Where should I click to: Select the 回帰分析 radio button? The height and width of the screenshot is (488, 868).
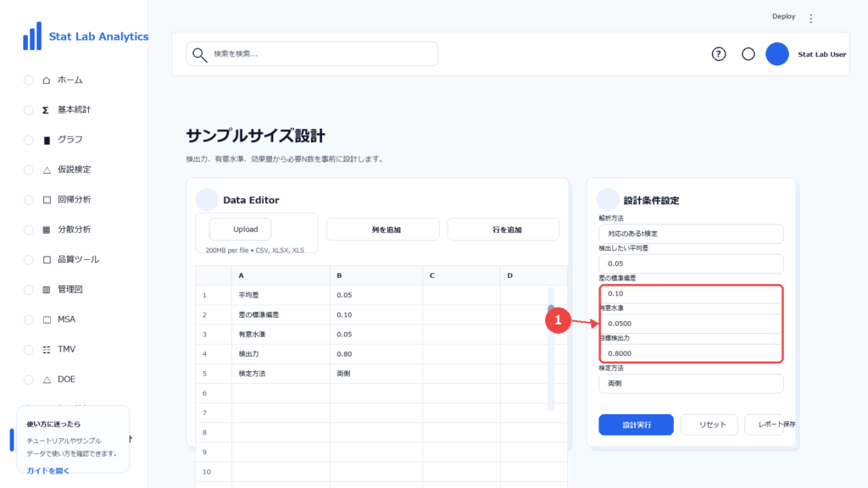(28, 200)
